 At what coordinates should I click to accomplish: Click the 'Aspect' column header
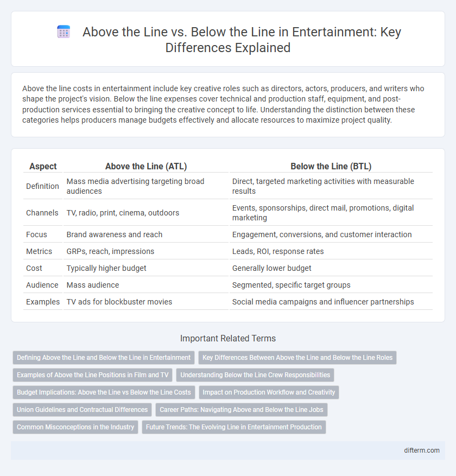[x=43, y=167]
